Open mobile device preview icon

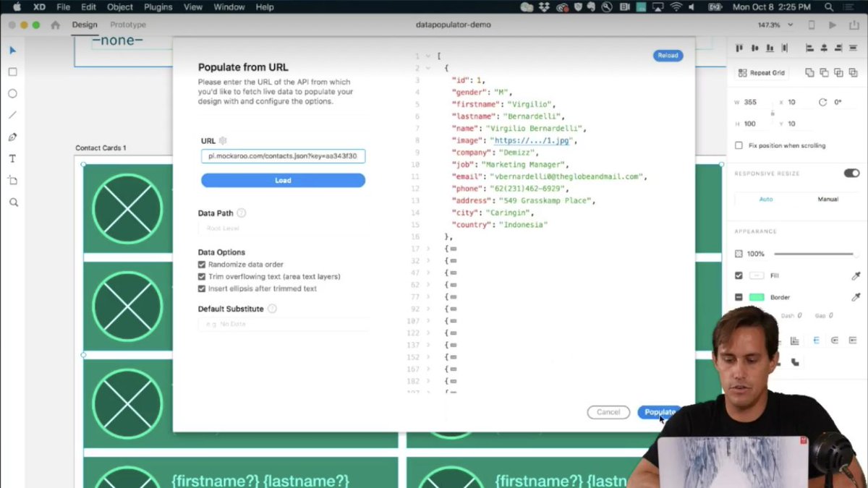(811, 25)
